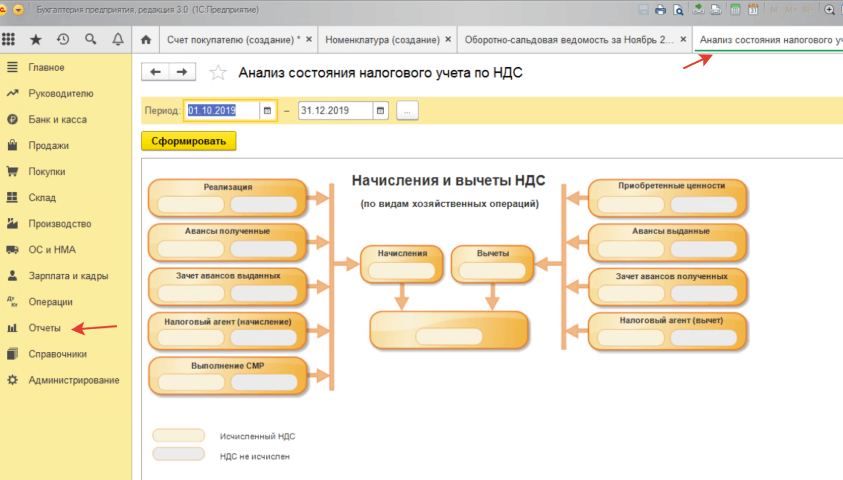Click the Сформировать button
Image resolution: width=843 pixels, height=480 pixels.
tap(189, 141)
